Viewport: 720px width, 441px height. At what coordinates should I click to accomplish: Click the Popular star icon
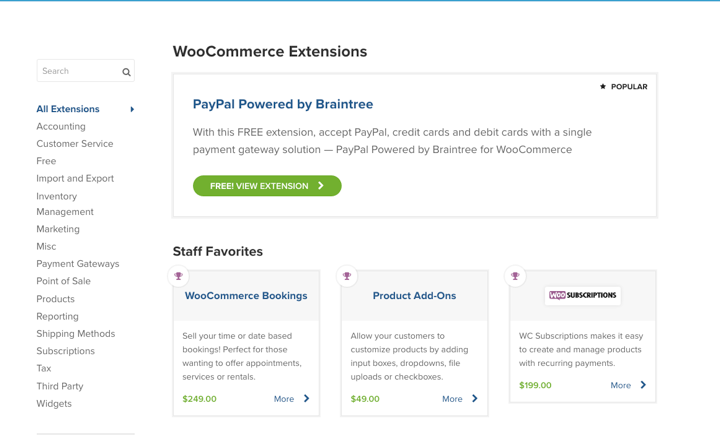tap(603, 87)
